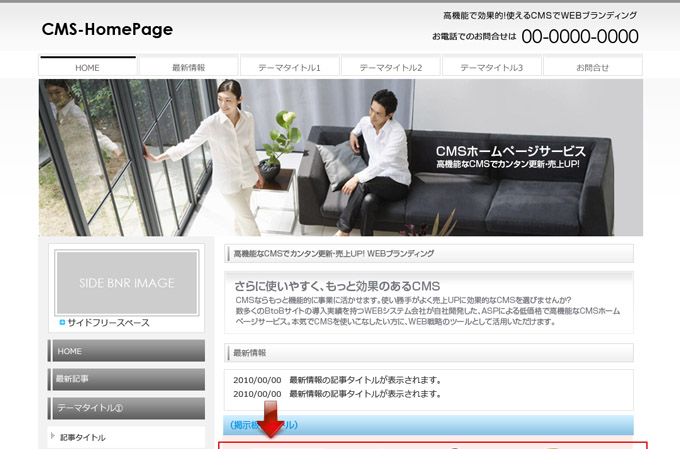Image resolution: width=680 pixels, height=449 pixels.
Task: Click the red downward arrow
Action: (x=271, y=419)
